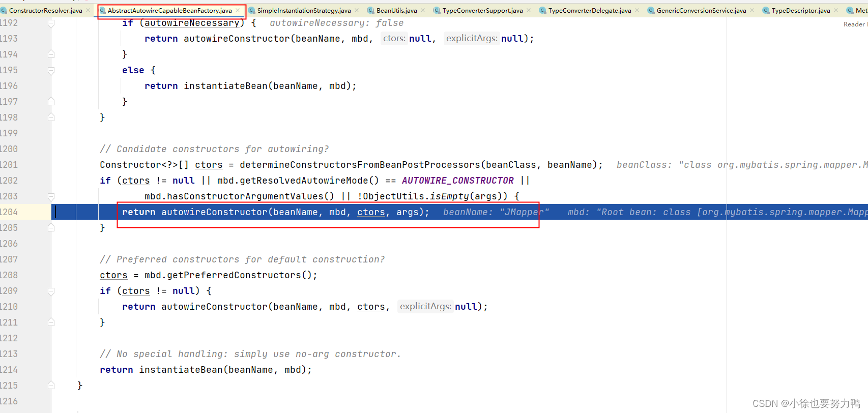The image size is (868, 413).
Task: Click autowireNecessary variable on line 1192
Action: click(192, 23)
